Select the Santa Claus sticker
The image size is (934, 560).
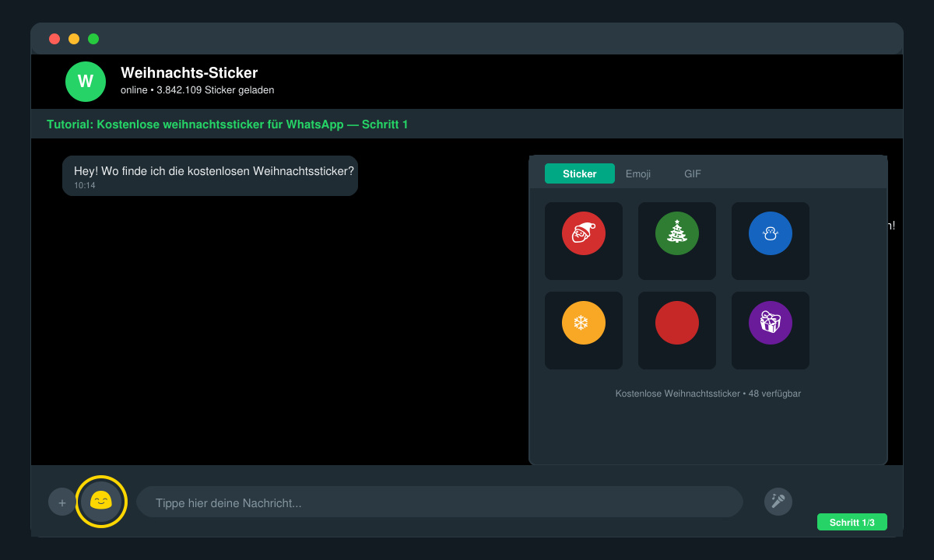[x=584, y=241]
